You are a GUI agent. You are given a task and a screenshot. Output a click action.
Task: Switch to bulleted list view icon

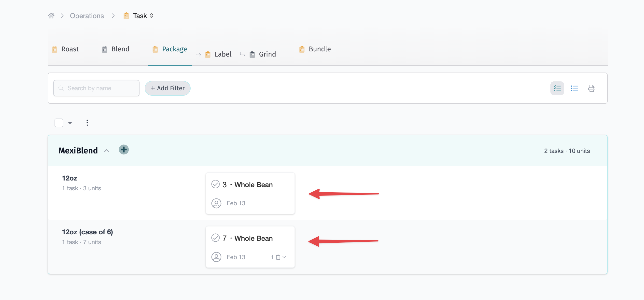(x=574, y=88)
